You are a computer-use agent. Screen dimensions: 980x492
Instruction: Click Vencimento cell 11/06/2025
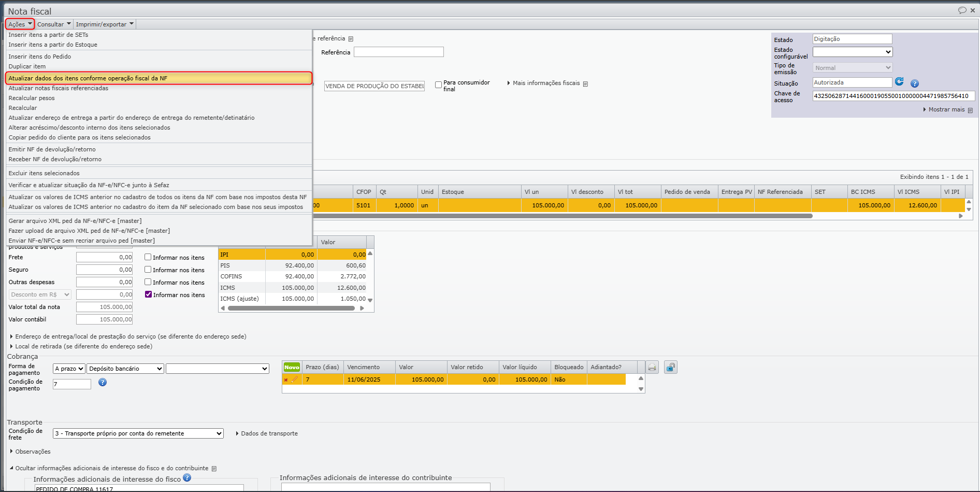click(369, 379)
